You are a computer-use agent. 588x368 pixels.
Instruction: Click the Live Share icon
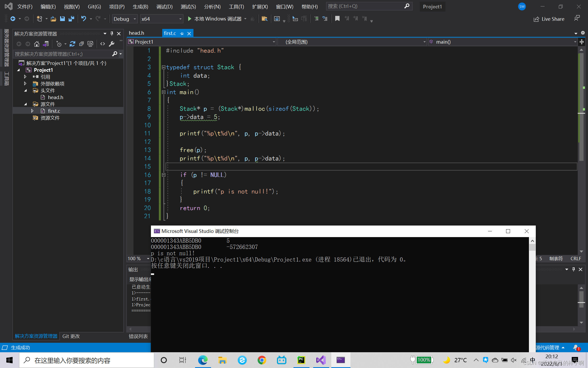(536, 19)
